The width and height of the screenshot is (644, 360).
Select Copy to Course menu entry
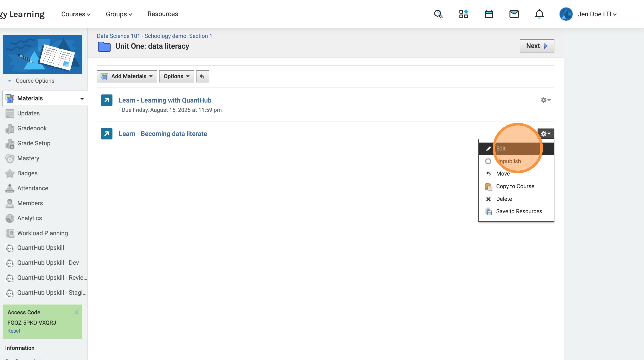515,186
